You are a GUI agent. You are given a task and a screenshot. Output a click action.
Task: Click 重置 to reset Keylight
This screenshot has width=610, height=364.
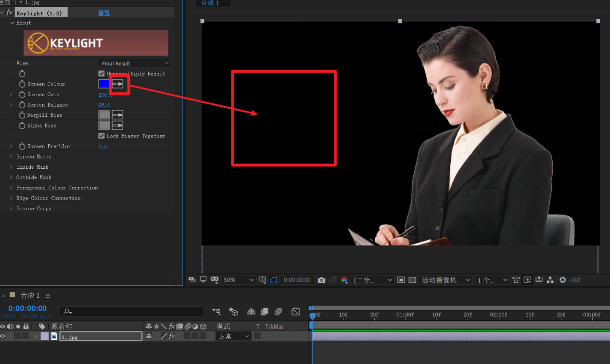click(104, 13)
